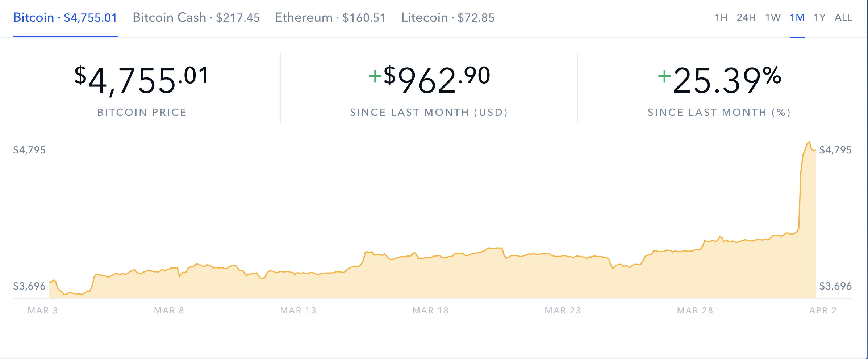Click the $4,755.01 Bitcoin price figure
The image size is (868, 359).
(x=142, y=80)
